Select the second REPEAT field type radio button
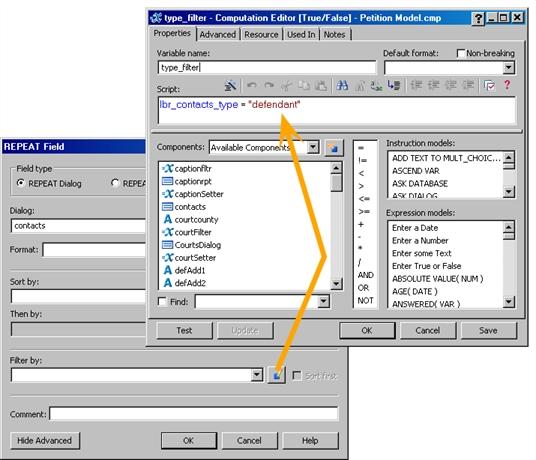 (115, 183)
